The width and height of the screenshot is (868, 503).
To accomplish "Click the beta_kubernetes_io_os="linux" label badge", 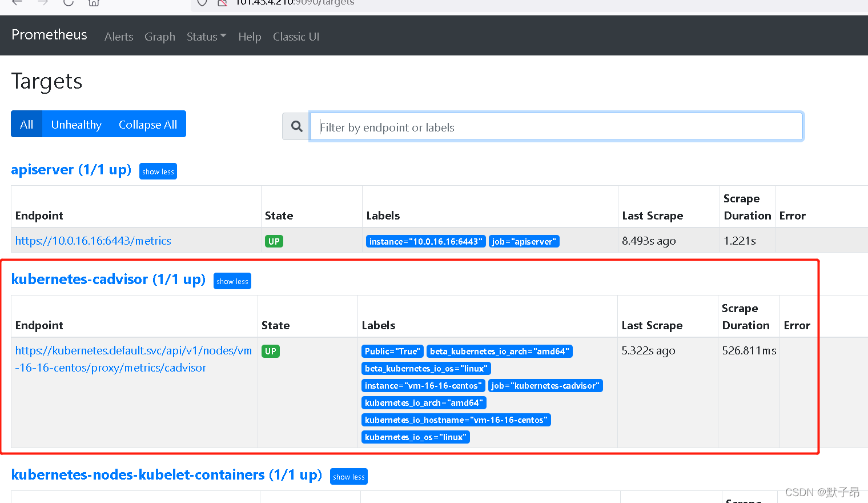I will [426, 368].
